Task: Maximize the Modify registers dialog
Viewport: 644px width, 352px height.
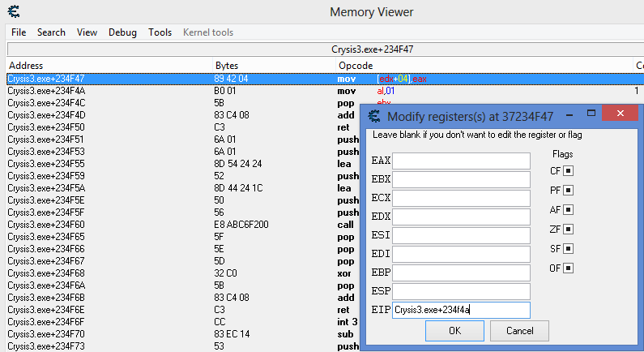Action: (591, 113)
